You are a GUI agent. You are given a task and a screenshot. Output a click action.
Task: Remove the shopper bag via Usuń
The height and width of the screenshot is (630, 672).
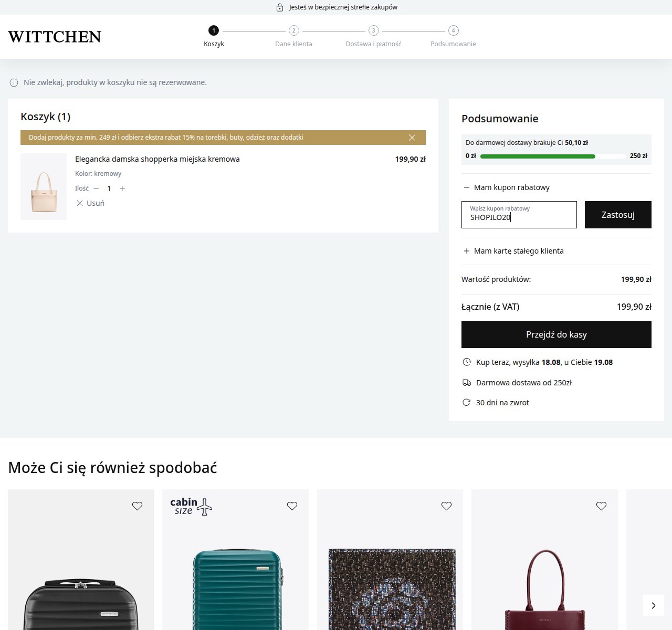[x=90, y=203]
